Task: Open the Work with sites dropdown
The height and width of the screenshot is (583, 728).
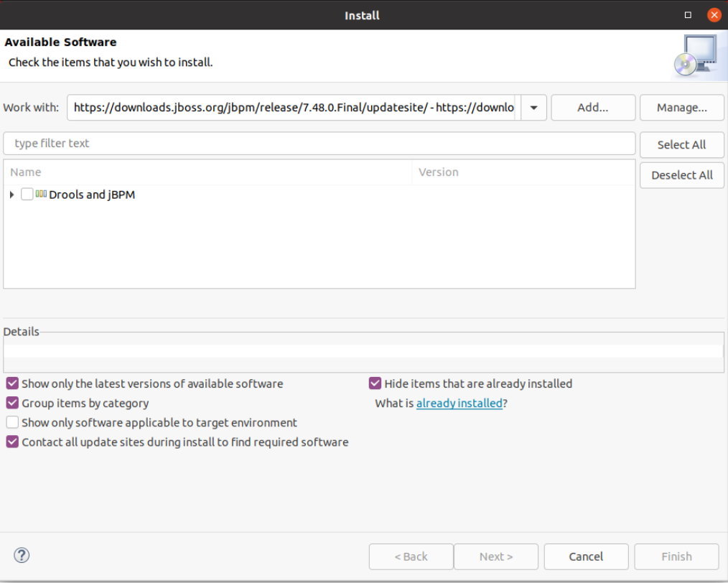Action: click(533, 108)
